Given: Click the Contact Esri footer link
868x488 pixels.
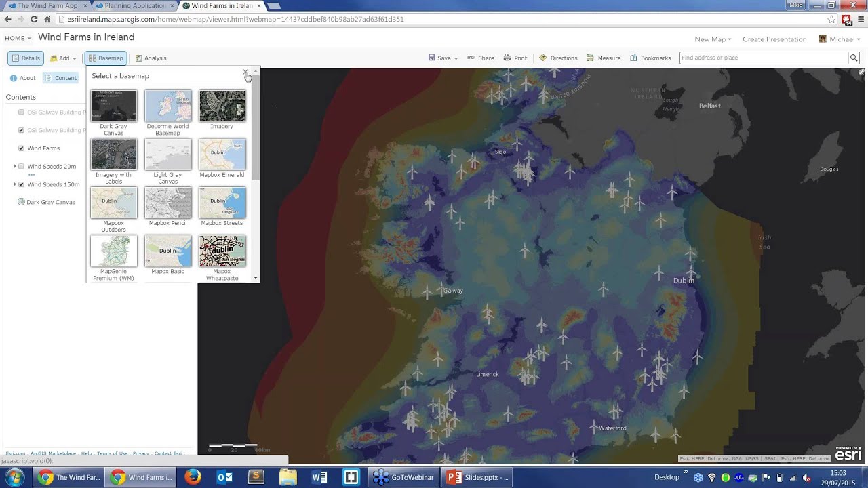Looking at the screenshot, I should [x=167, y=453].
